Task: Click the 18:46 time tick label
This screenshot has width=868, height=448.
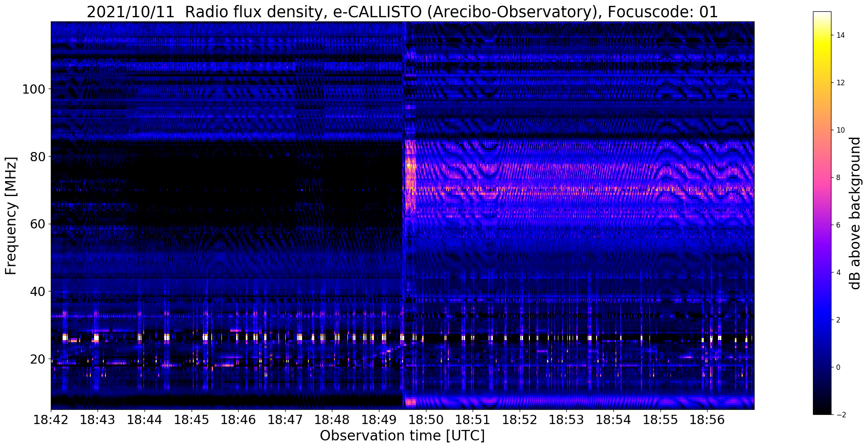Action: point(239,419)
